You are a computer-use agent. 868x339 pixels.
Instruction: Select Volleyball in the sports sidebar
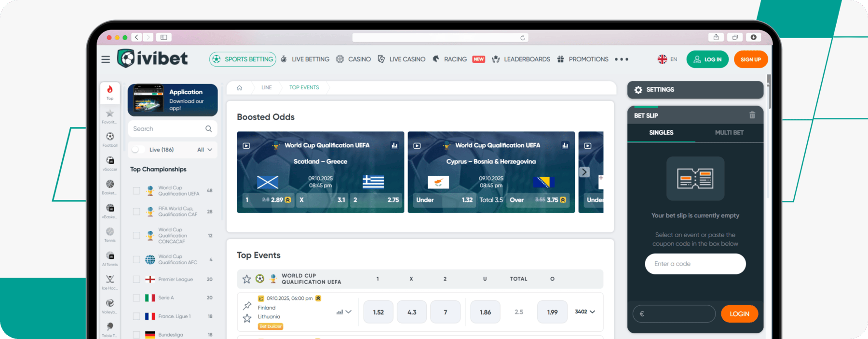110,306
